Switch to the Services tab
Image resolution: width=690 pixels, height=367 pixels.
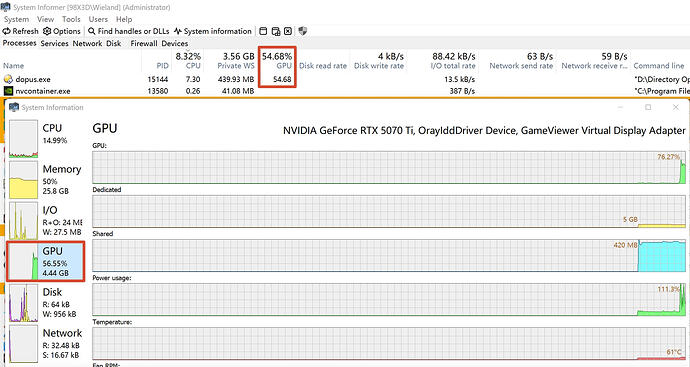click(x=55, y=44)
